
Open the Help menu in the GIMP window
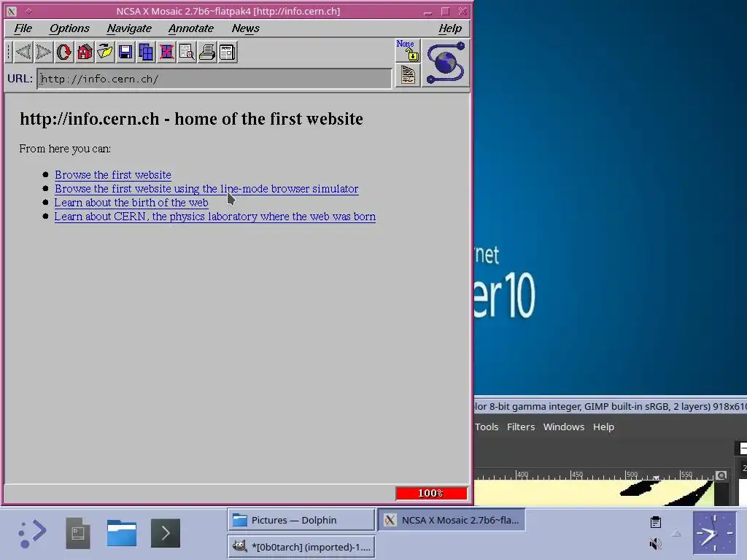pos(603,427)
